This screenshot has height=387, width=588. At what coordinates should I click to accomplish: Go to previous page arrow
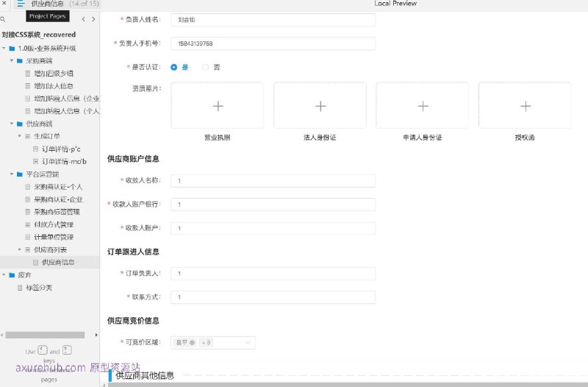pos(83,19)
